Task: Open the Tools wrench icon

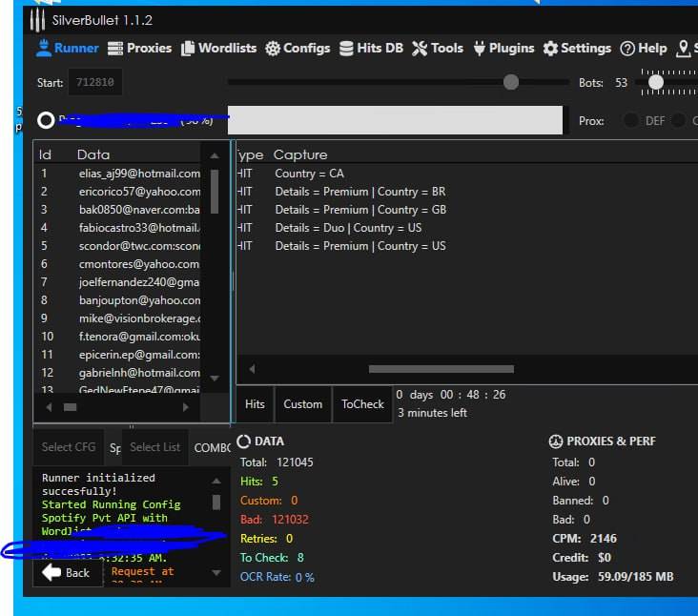Action: 420,49
